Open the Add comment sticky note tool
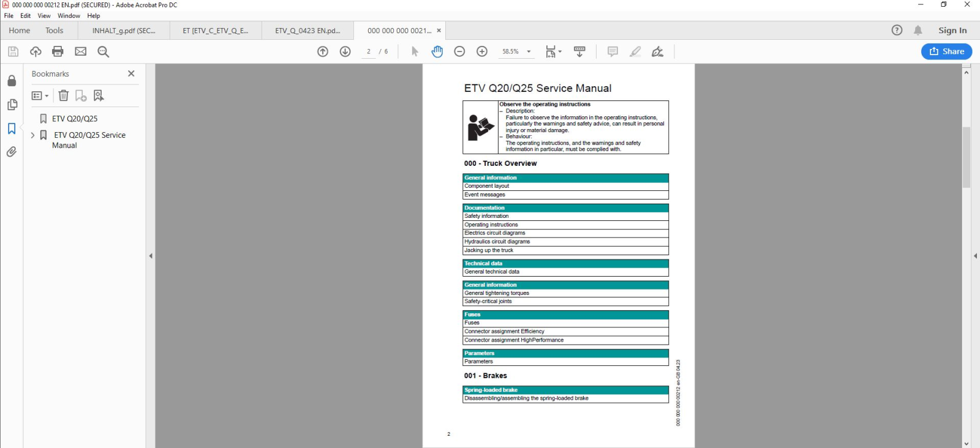Image resolution: width=980 pixels, height=448 pixels. click(612, 51)
